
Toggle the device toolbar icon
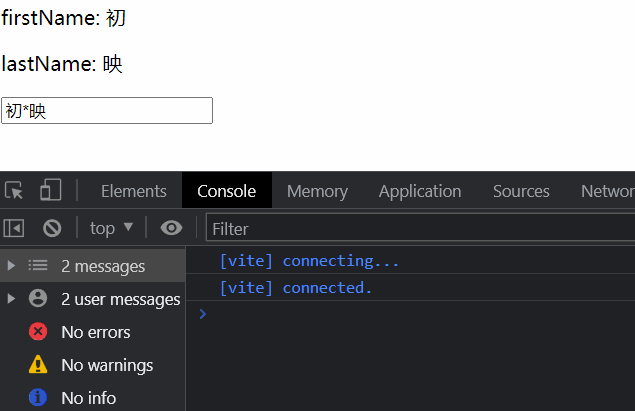coord(50,190)
